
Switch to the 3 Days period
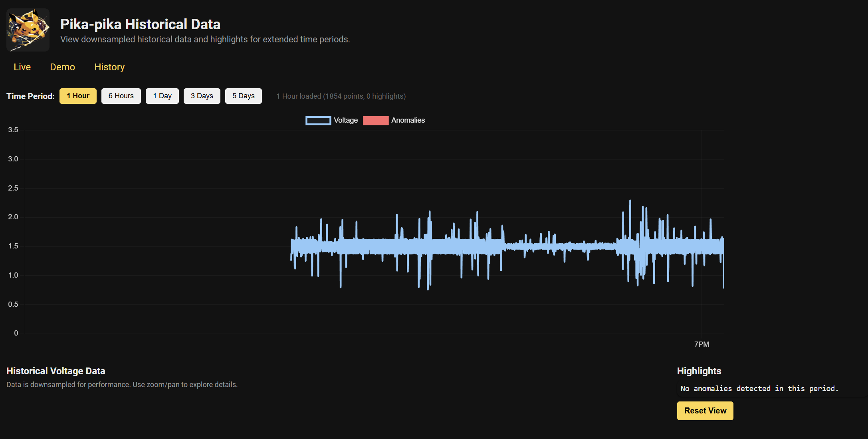[x=202, y=96]
